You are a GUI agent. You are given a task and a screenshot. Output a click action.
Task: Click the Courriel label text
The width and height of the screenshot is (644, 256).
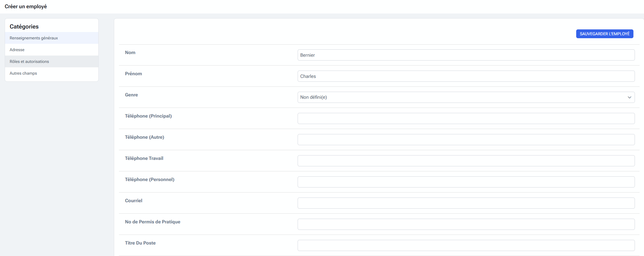point(134,200)
